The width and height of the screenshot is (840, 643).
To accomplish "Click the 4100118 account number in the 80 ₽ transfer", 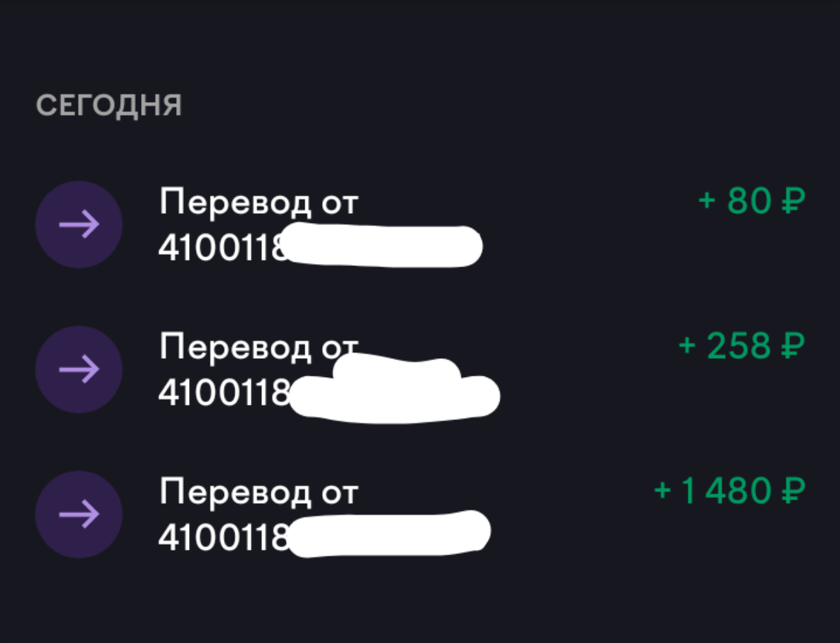I will click(x=221, y=248).
